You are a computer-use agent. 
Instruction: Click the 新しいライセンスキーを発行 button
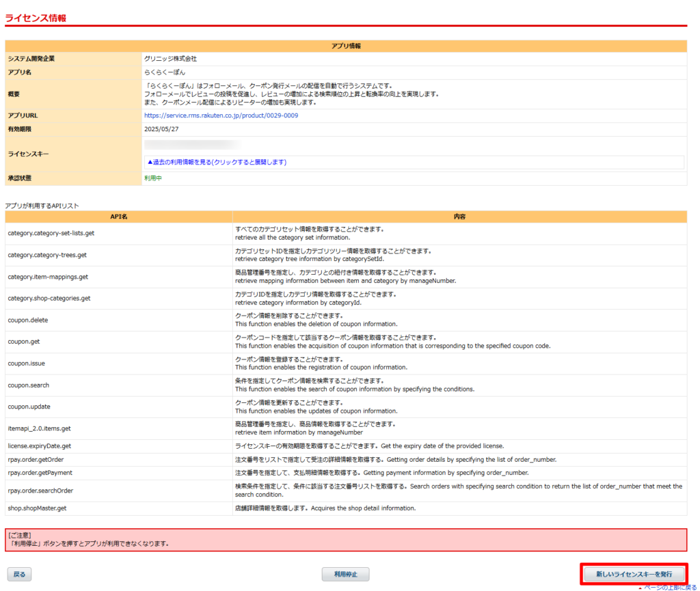[x=634, y=574]
